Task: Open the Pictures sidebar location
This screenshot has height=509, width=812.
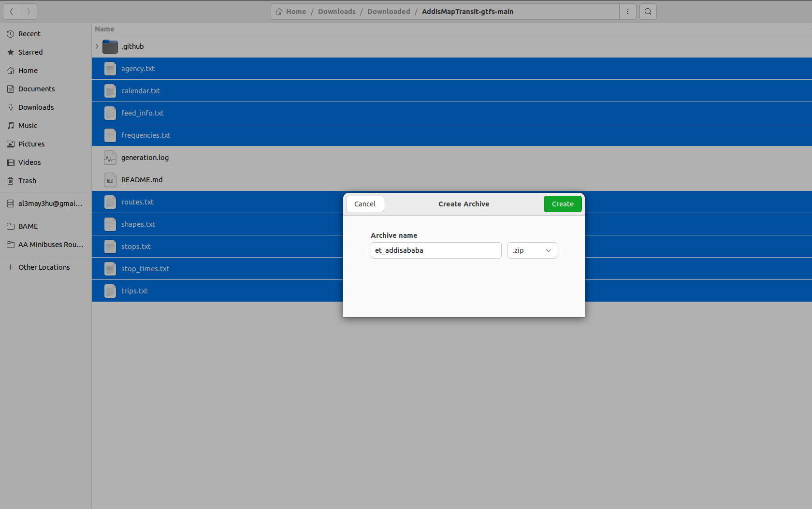Action: [x=31, y=144]
